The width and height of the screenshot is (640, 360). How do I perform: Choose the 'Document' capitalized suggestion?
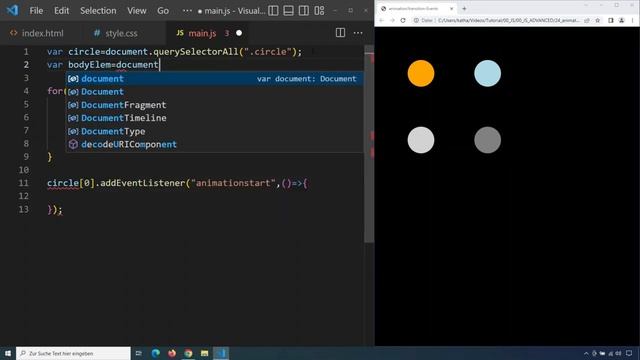point(215,92)
